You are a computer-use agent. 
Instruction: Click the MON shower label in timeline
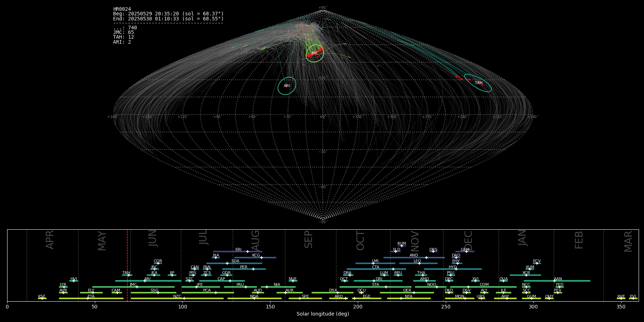click(x=459, y=297)
